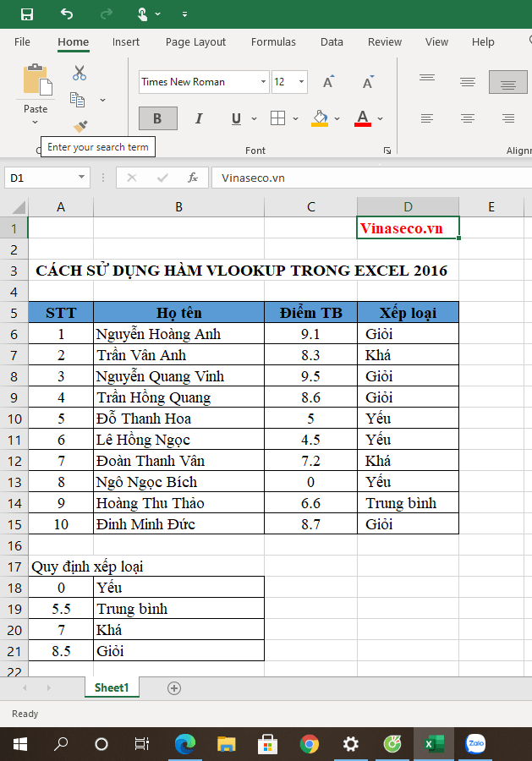Click the Format Painter brush icon
Image resolution: width=532 pixels, height=761 pixels.
(x=80, y=126)
